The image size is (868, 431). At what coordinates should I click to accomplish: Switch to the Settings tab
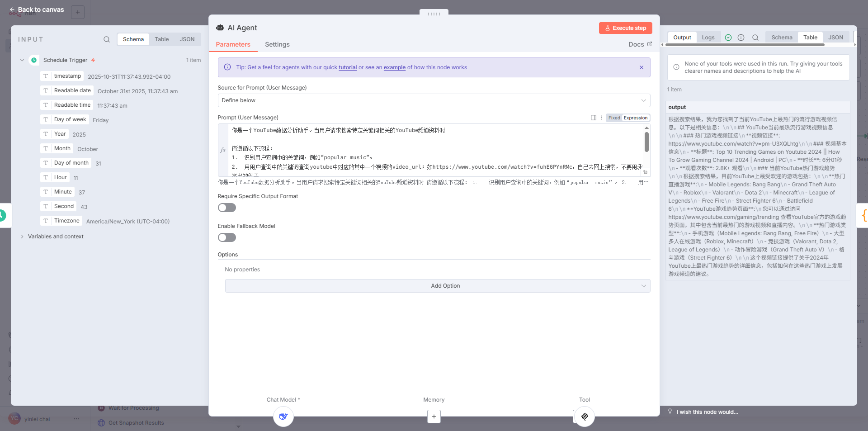click(x=277, y=44)
